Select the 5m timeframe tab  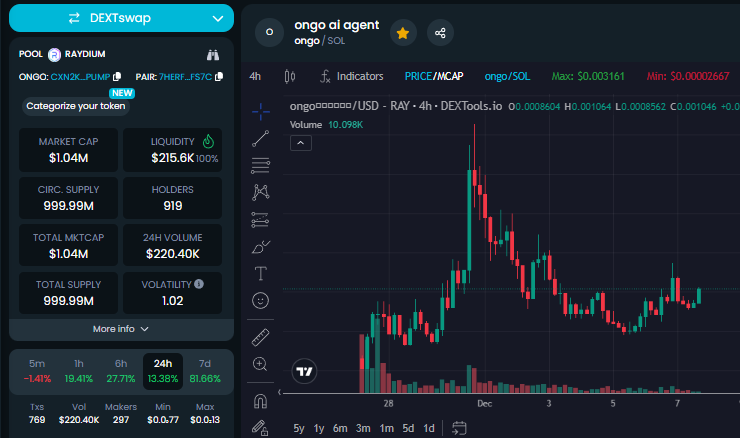point(37,371)
